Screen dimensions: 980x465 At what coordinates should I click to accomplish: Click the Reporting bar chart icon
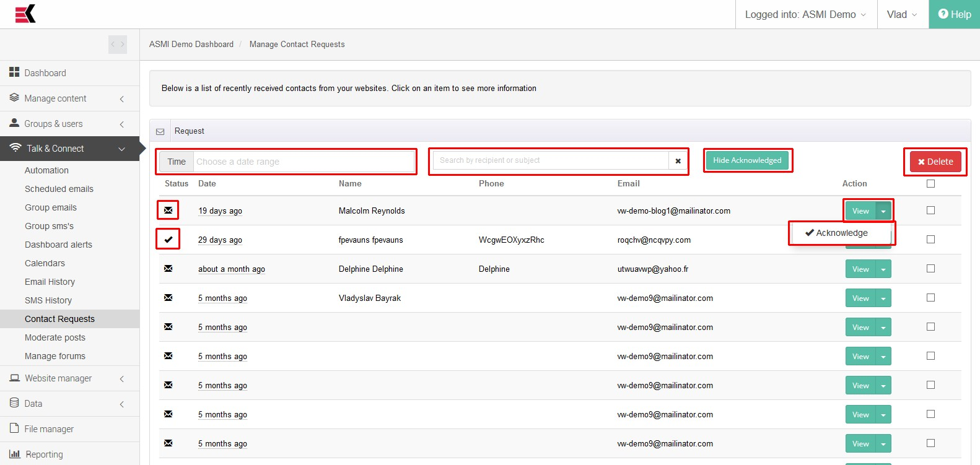15,454
